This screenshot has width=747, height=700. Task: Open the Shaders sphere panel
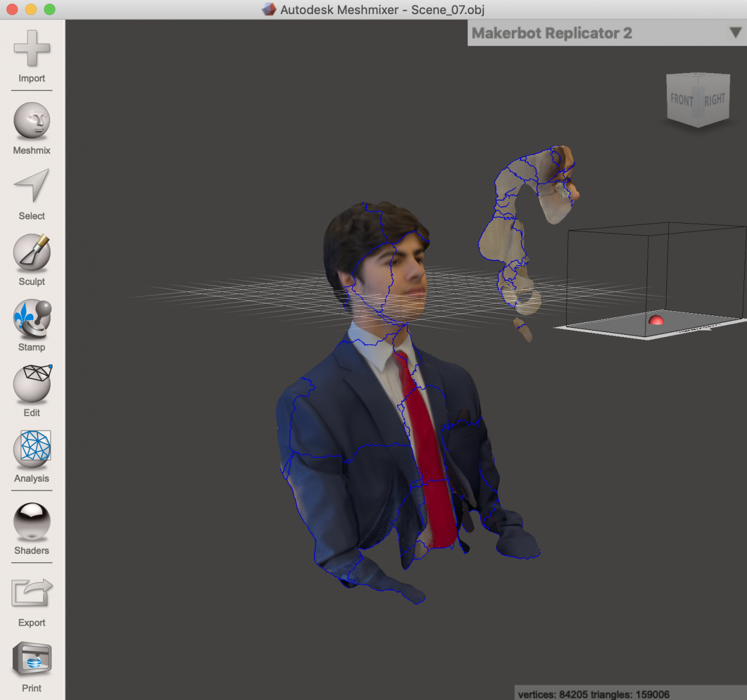coord(32,521)
